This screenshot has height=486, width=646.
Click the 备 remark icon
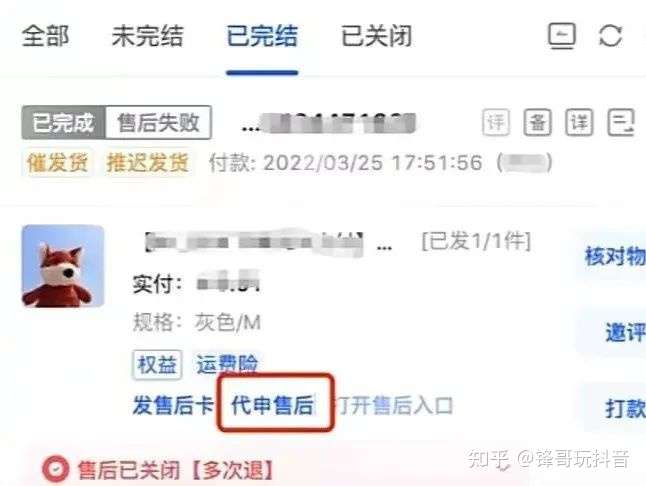pos(538,122)
